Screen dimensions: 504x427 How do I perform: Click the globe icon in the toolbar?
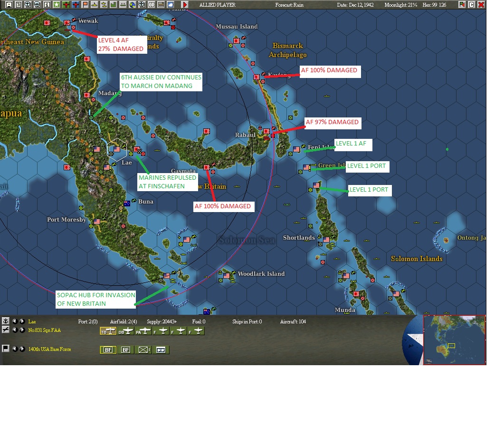[x=133, y=4]
